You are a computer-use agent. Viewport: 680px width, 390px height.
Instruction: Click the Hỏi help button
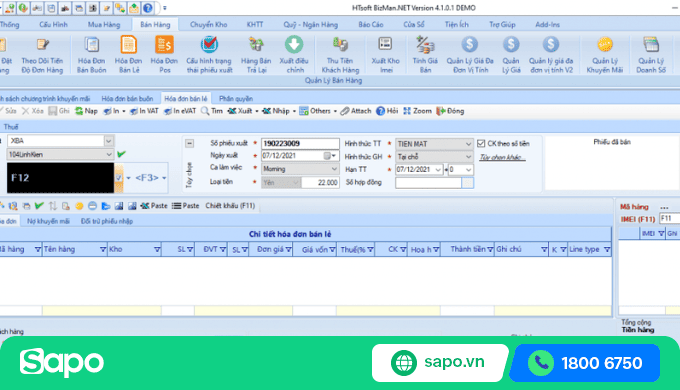(x=387, y=111)
